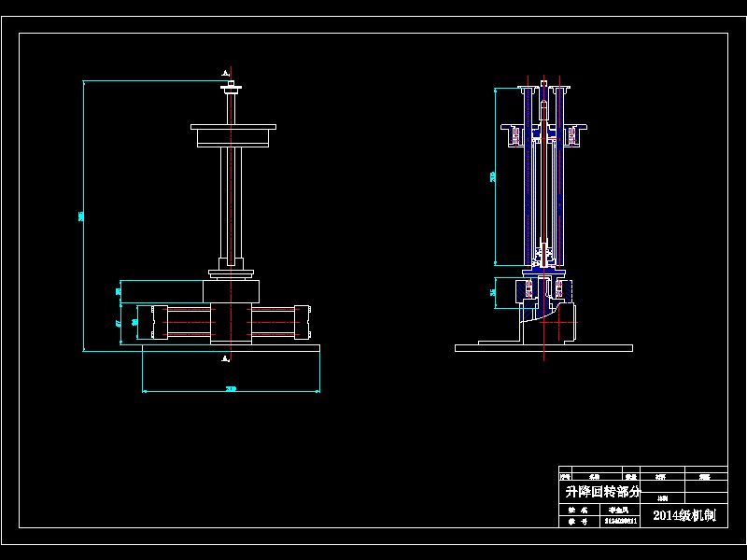Select the student number 3124020011
The height and width of the screenshot is (560, 747).
point(620,520)
